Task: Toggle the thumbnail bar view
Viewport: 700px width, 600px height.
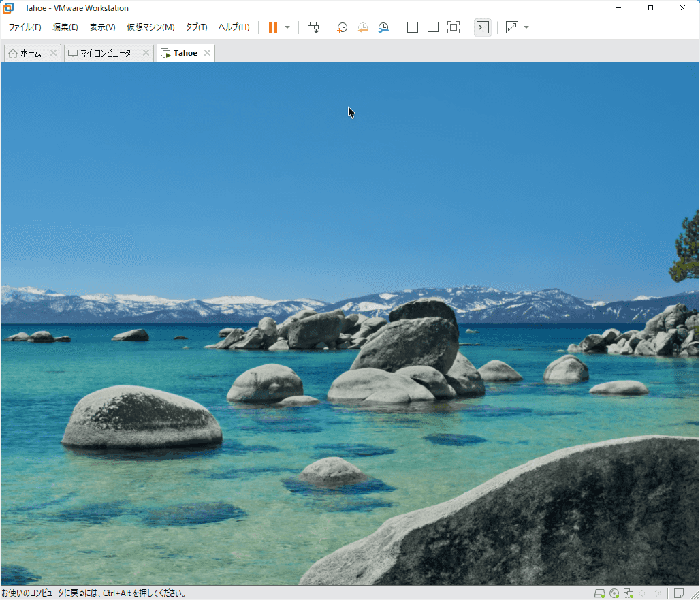Action: (433, 27)
